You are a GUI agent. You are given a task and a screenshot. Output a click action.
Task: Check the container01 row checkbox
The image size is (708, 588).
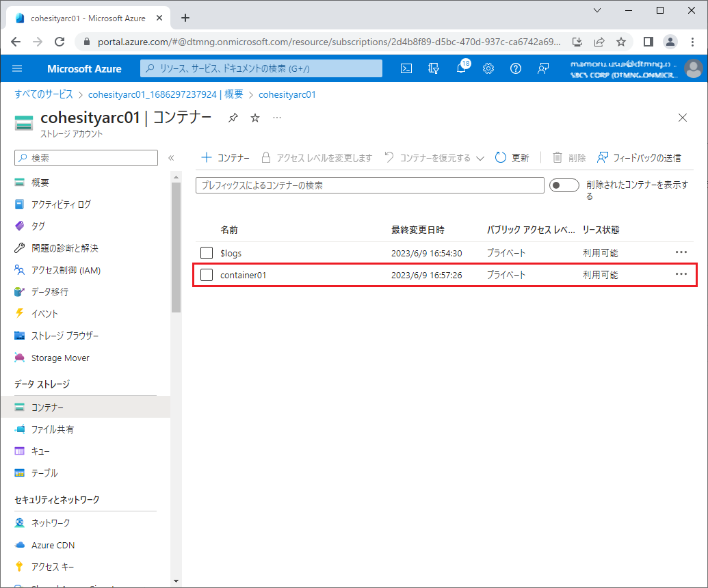point(207,275)
